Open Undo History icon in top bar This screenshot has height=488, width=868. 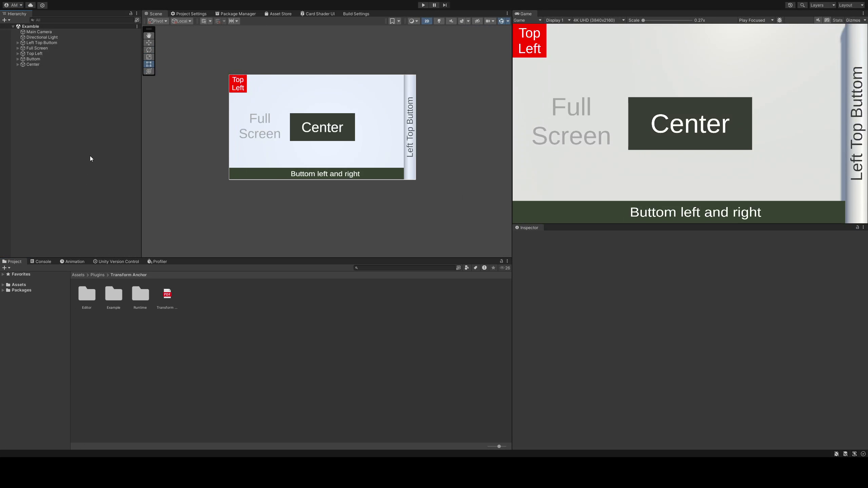click(790, 5)
